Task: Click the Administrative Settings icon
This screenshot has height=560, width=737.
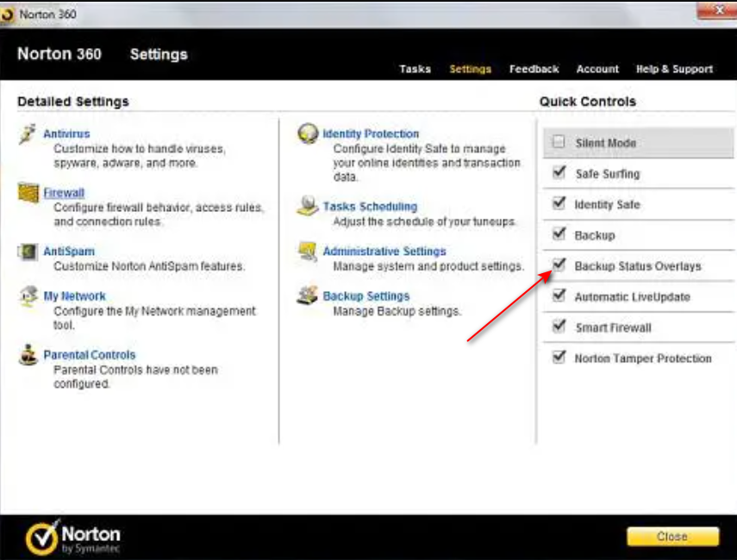Action: [x=308, y=251]
